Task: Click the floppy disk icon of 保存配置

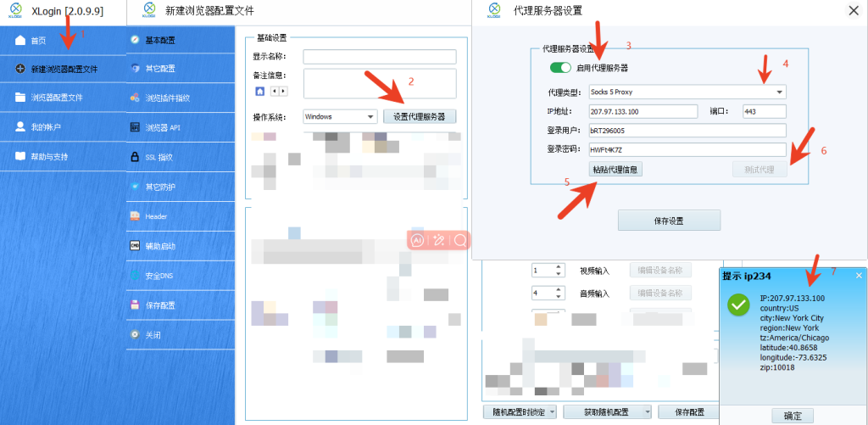Action: [135, 305]
